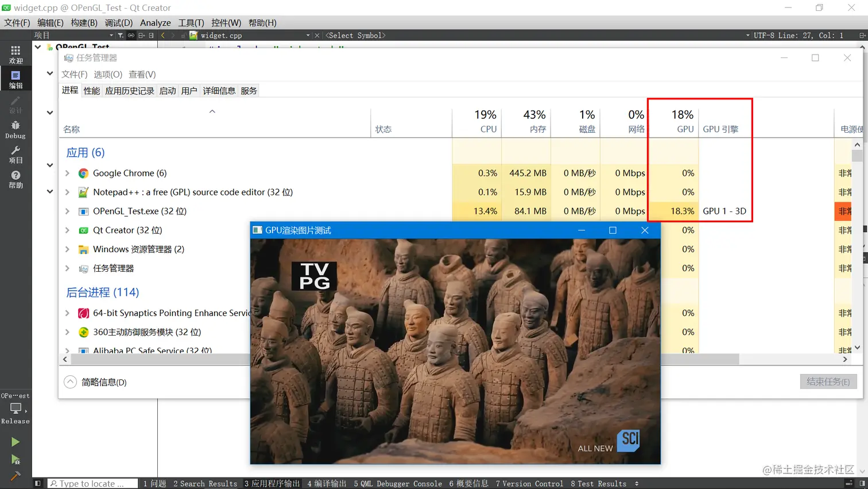Expand the OPenGL_Test.exe process entry

67,211
